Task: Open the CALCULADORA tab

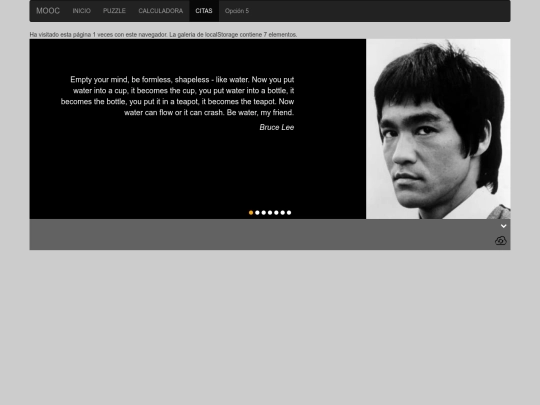Action: [161, 11]
